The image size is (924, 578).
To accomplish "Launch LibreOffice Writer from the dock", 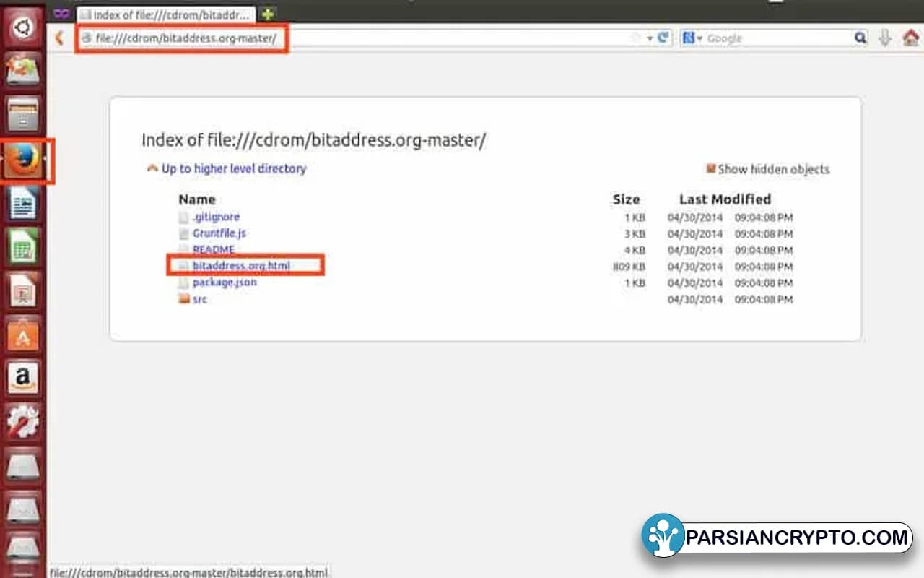I will click(x=23, y=203).
